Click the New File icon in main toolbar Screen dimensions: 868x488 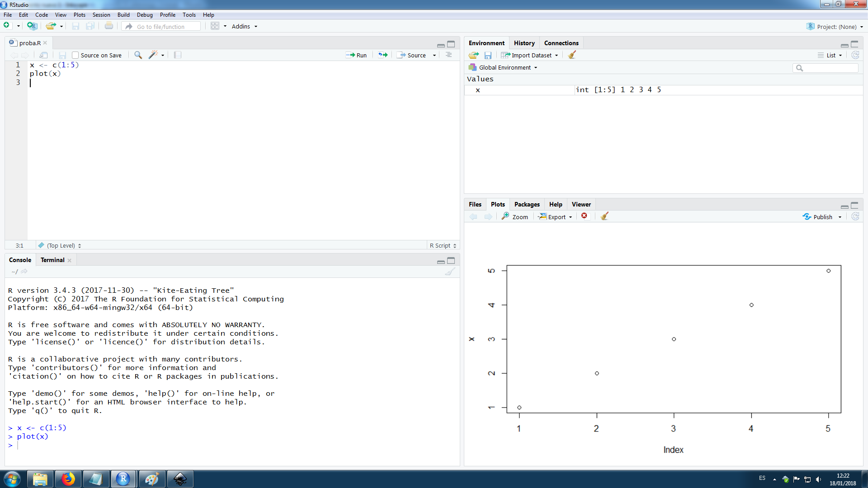pos(7,26)
